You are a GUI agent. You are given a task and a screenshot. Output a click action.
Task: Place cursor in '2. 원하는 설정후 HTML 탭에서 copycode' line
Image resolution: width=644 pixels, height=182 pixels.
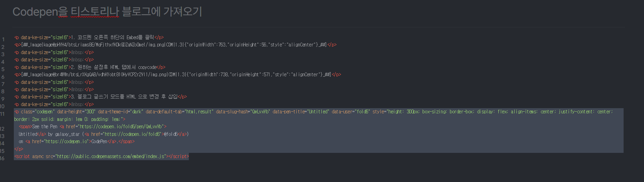[x=90, y=67]
